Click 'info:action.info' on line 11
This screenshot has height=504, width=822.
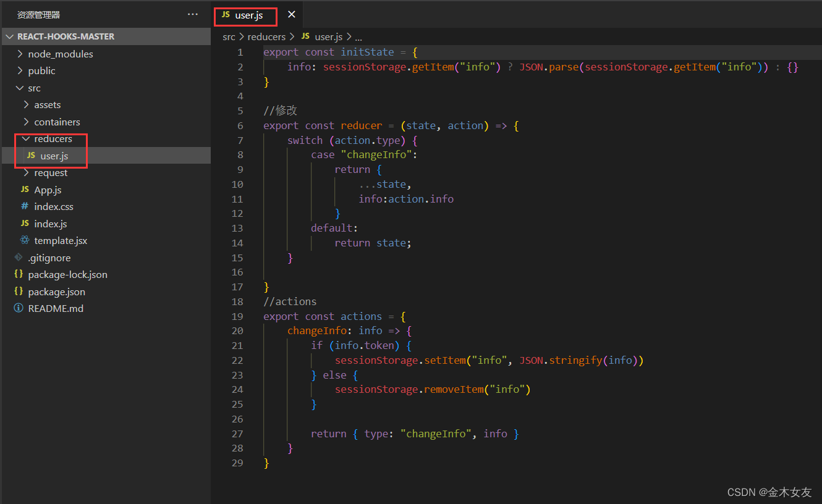click(x=406, y=199)
